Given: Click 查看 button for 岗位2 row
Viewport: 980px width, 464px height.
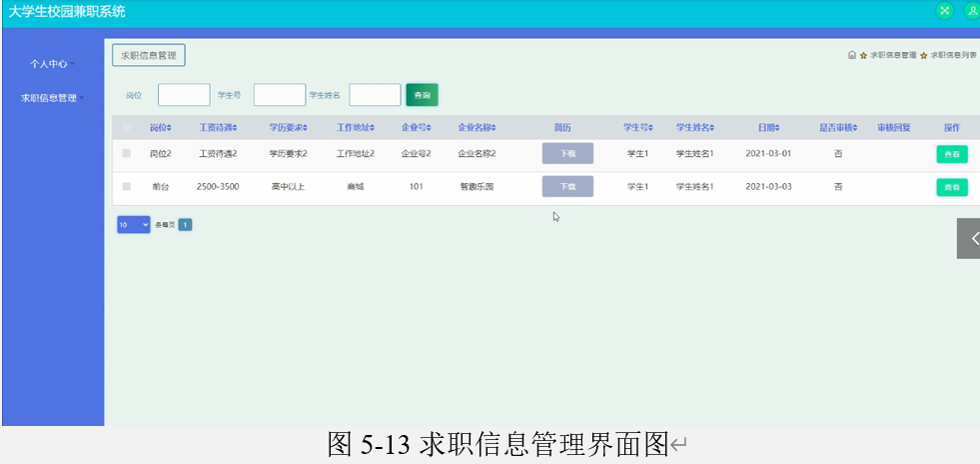Looking at the screenshot, I should pyautogui.click(x=952, y=154).
